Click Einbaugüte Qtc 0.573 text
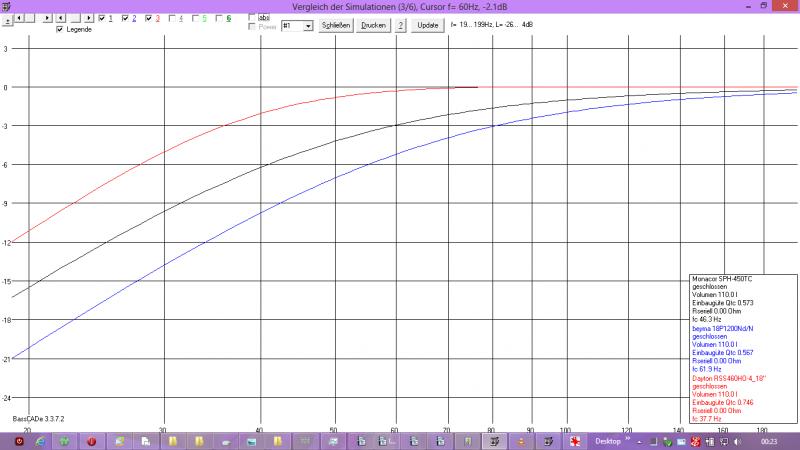This screenshot has height=450, width=800. tap(722, 303)
